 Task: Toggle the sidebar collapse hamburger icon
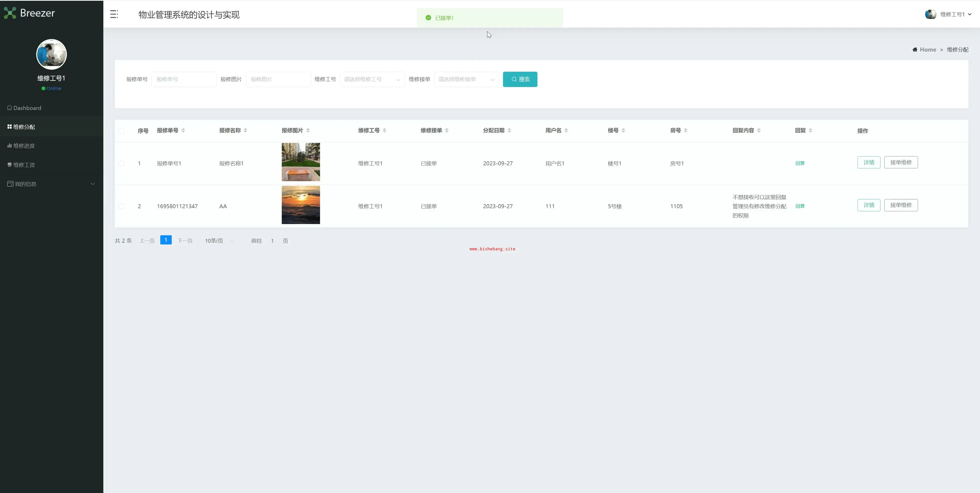pos(114,15)
